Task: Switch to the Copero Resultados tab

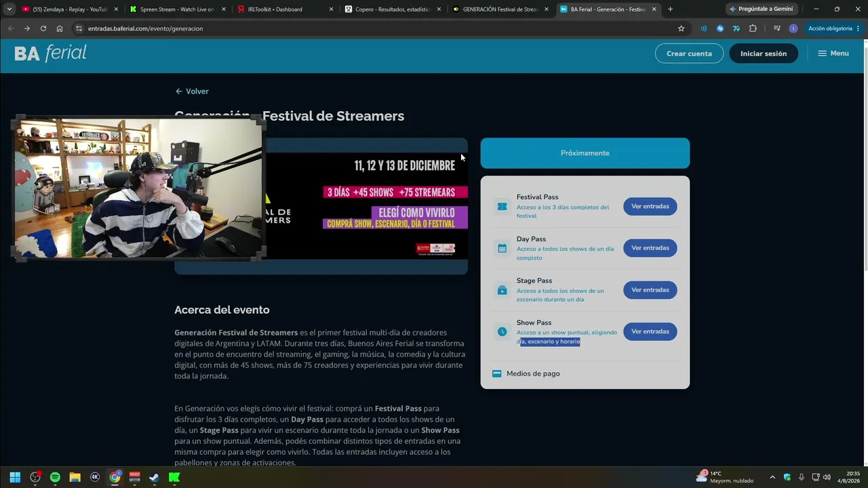Action: (x=393, y=9)
